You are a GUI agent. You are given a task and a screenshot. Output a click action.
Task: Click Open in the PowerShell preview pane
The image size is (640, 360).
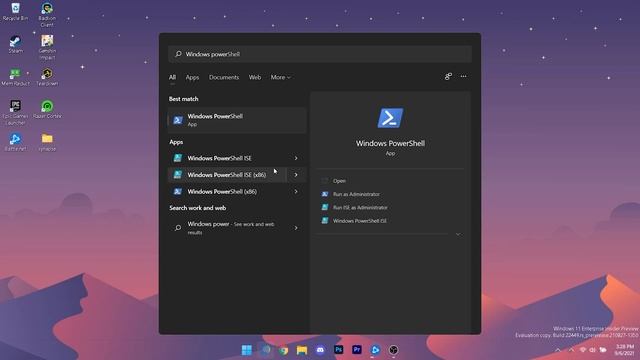pyautogui.click(x=339, y=181)
